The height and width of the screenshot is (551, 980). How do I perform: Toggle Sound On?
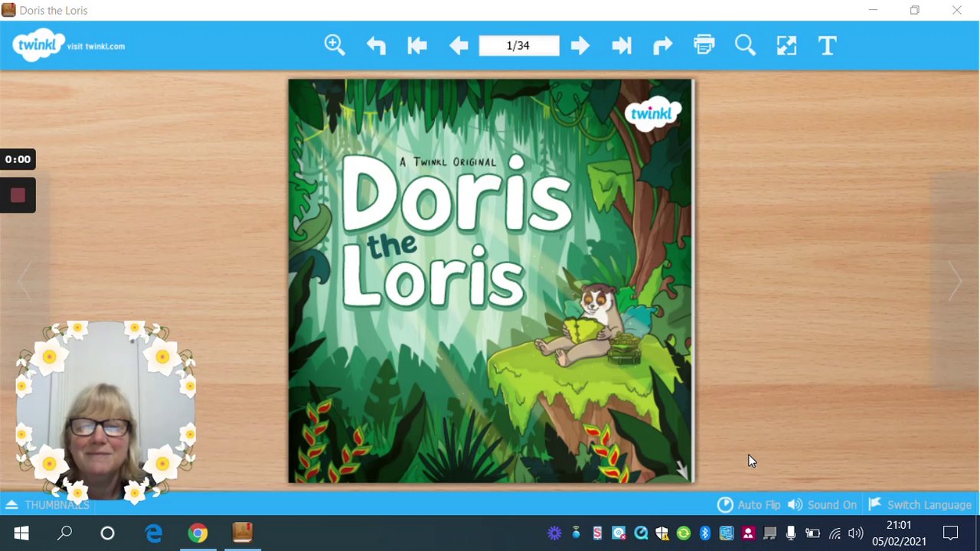822,504
